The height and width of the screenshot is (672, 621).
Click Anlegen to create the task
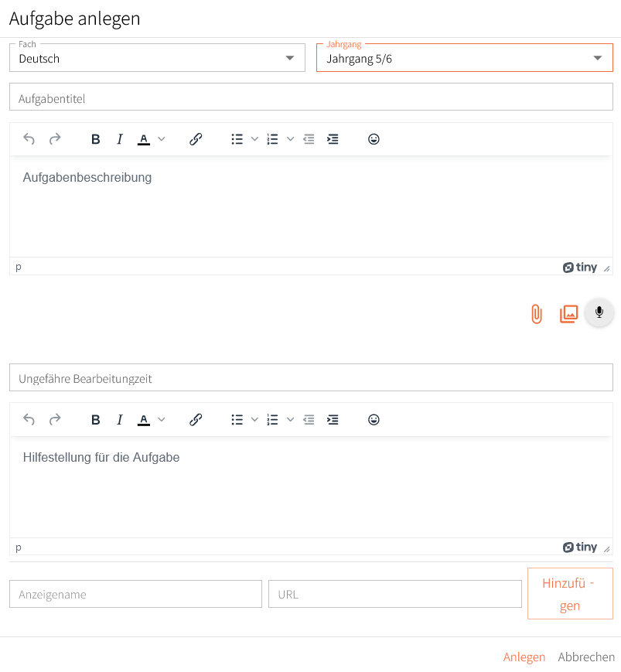coord(524,657)
